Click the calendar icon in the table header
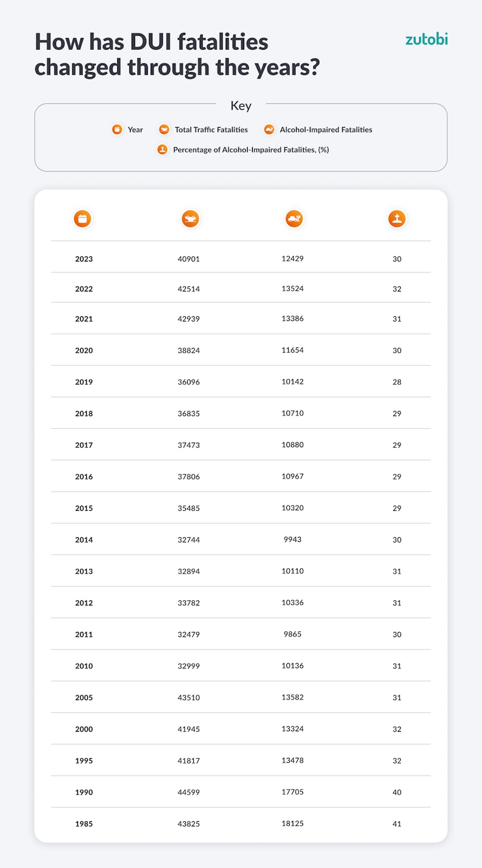 [x=83, y=219]
